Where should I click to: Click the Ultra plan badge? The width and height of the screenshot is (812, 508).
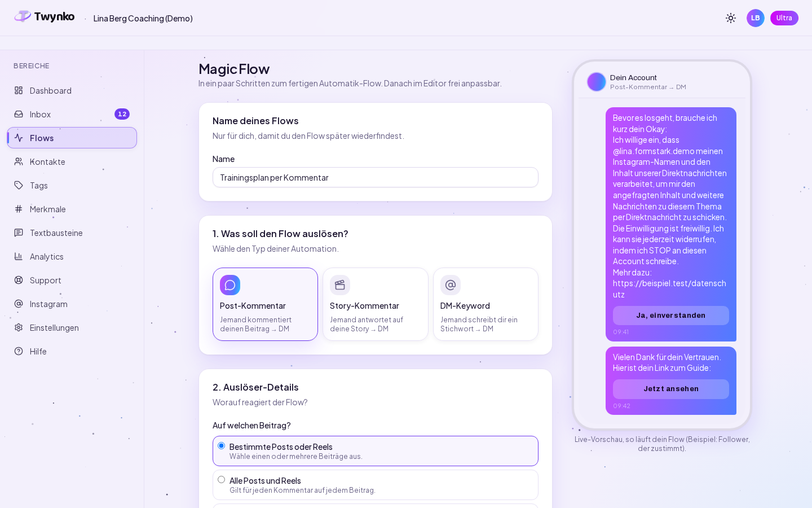click(x=784, y=18)
